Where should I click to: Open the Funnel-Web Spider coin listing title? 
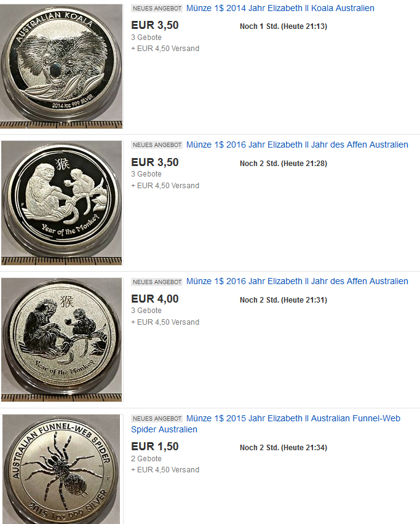point(266,424)
